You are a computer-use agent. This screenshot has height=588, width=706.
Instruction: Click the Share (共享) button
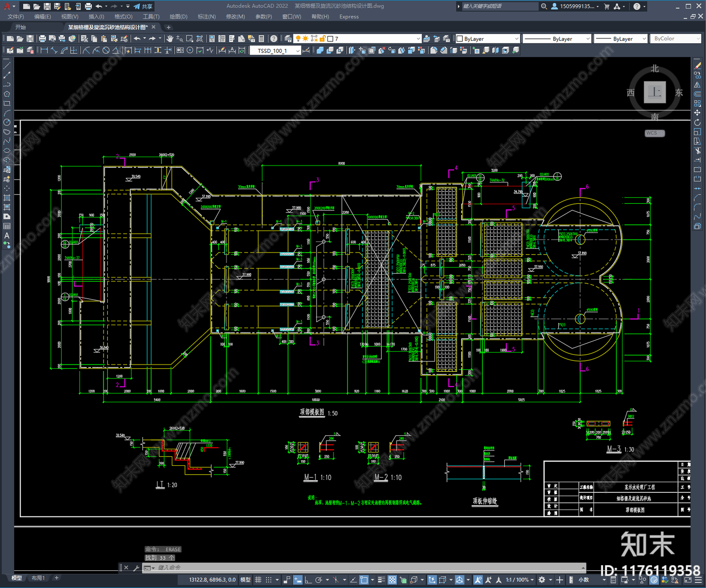pyautogui.click(x=143, y=6)
